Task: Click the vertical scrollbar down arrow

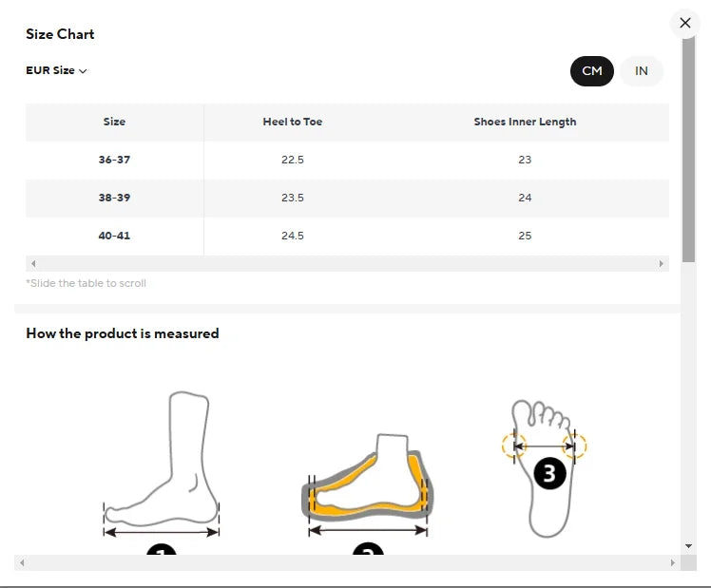Action: click(689, 546)
